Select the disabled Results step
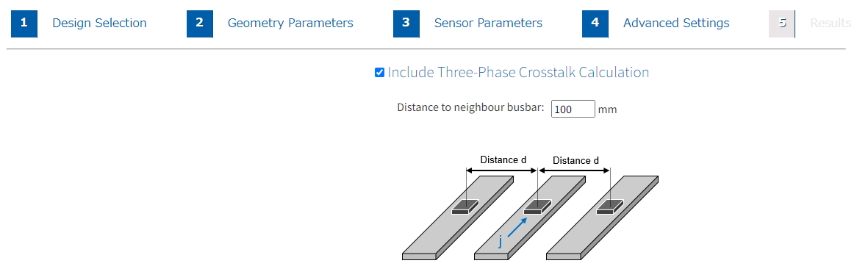The image size is (868, 280). coord(831,24)
